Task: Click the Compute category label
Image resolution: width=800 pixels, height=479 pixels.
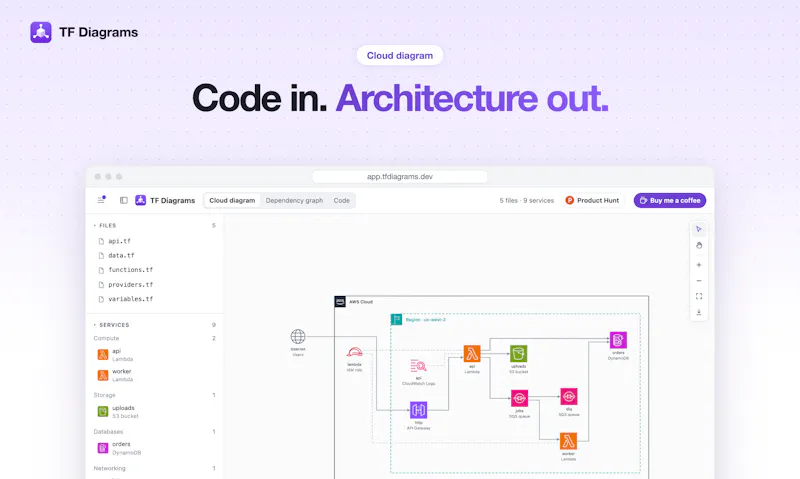Action: [106, 338]
